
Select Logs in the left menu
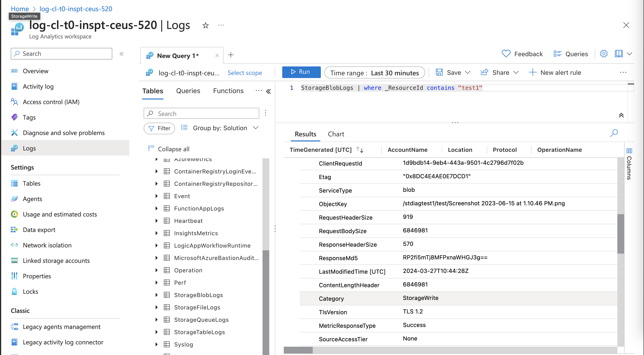(65, 148)
